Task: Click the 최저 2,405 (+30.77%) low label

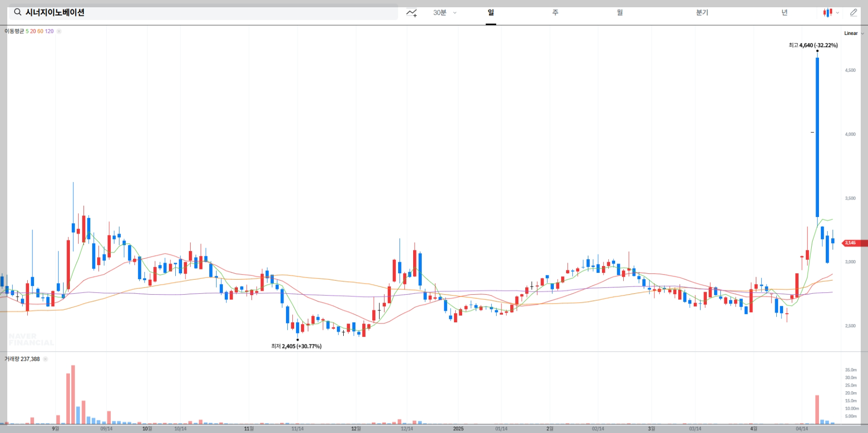Action: [296, 346]
